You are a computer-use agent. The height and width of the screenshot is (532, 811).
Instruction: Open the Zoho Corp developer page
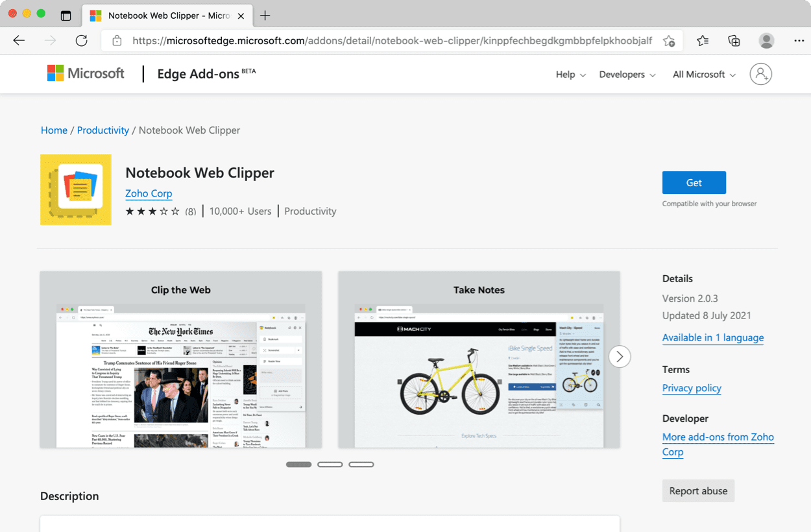point(149,193)
